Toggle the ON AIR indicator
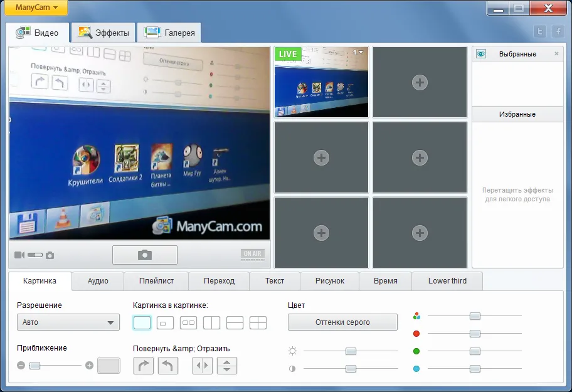Screen dimensions: 572x392 coord(252,254)
